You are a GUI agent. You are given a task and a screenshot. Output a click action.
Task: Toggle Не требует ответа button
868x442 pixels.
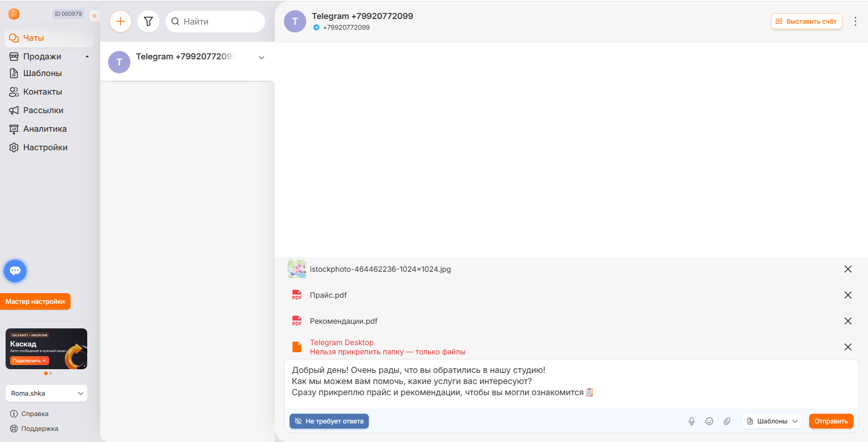(x=329, y=421)
